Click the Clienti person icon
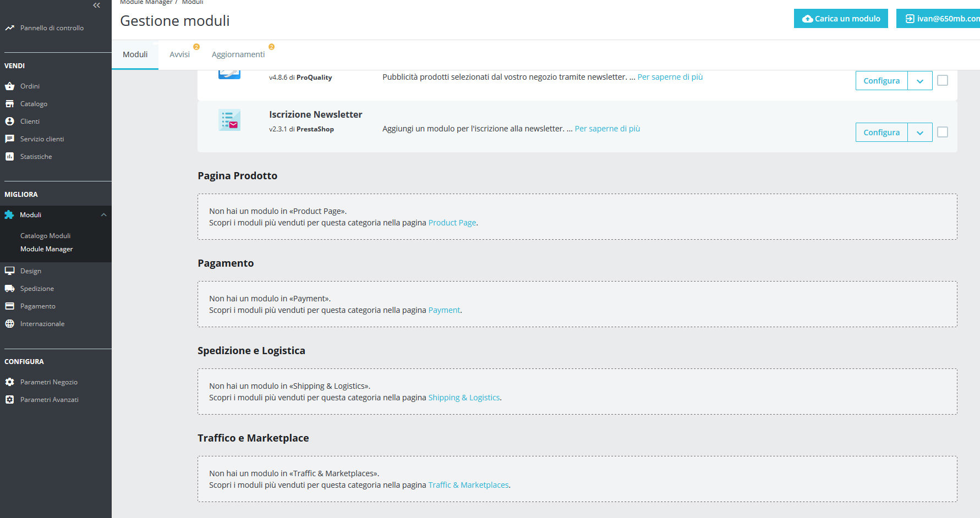The image size is (980, 518). [9, 121]
